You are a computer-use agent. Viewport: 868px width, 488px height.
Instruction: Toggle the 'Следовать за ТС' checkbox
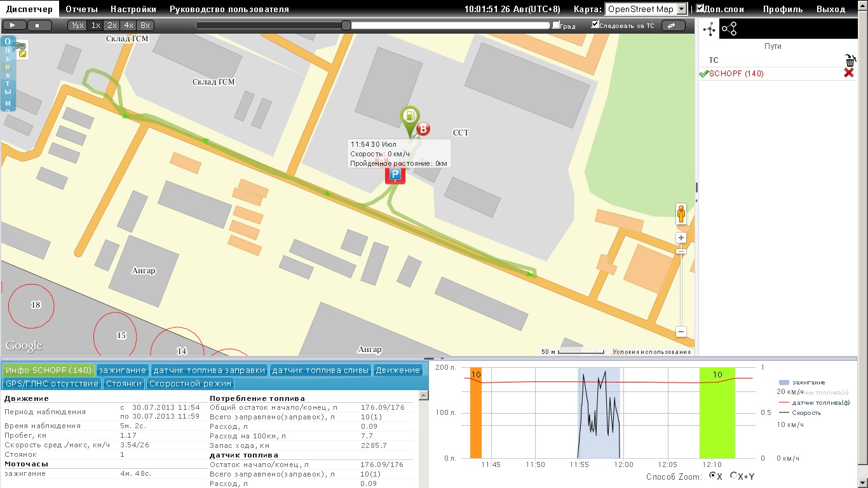tap(595, 25)
